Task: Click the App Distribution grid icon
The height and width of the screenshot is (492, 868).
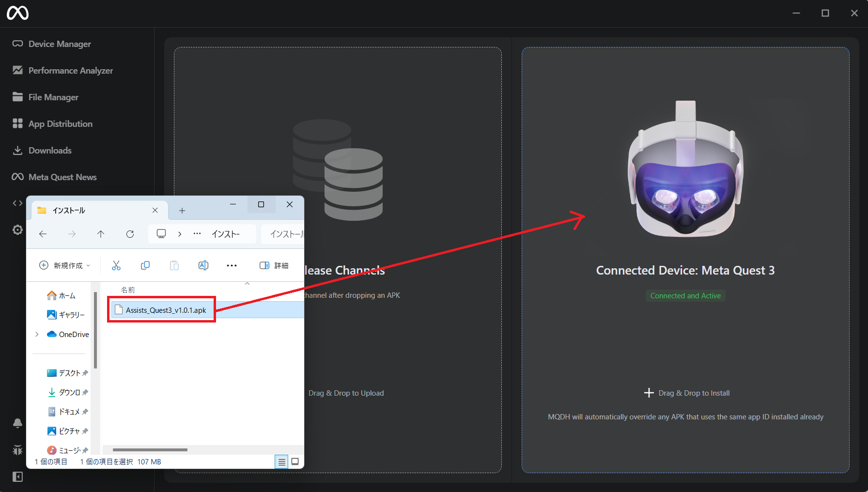Action: tap(18, 123)
